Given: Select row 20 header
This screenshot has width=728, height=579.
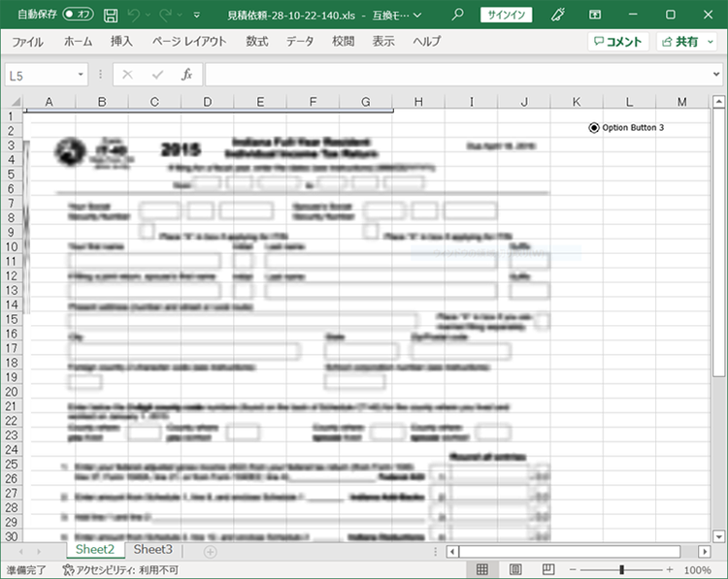Looking at the screenshot, I should coord(12,392).
